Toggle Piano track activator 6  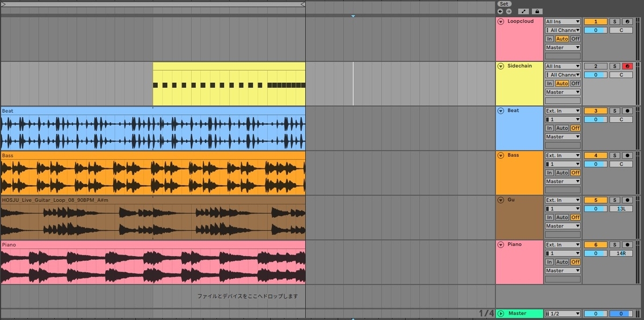tap(596, 244)
